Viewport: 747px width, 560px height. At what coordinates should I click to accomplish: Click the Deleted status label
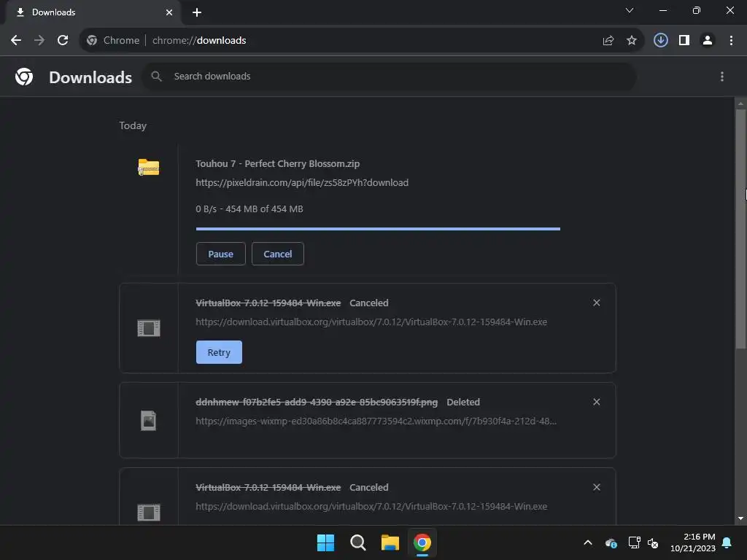click(x=463, y=402)
